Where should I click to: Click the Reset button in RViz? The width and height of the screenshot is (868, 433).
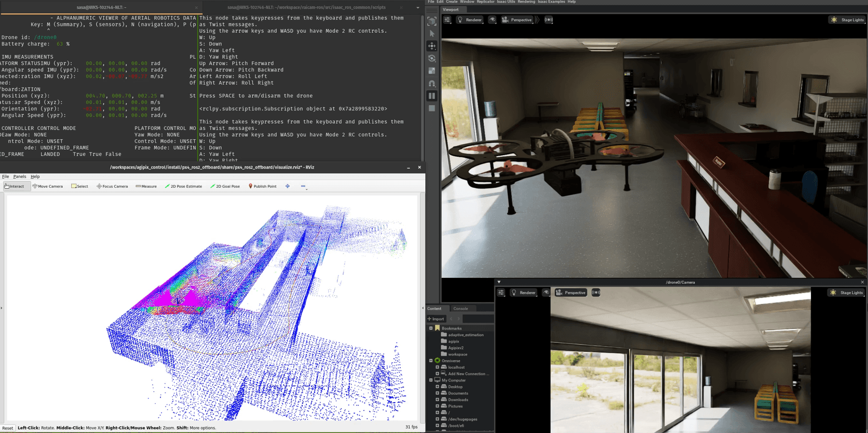point(8,428)
